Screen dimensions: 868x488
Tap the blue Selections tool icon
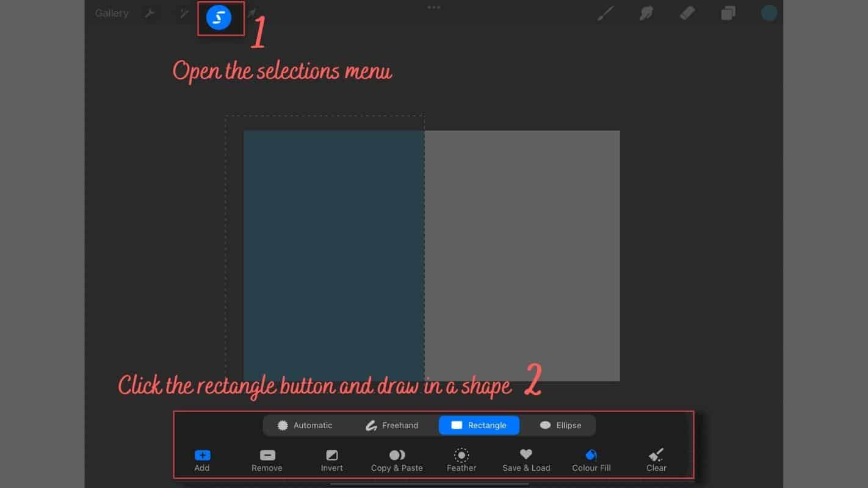point(219,18)
